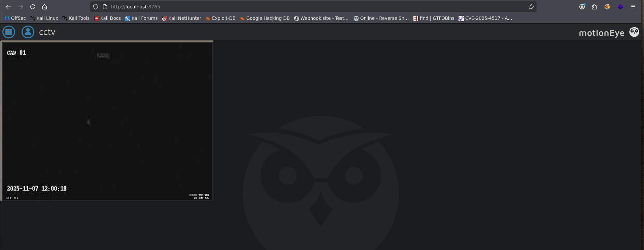Open the CVE-2025-4517 bookmark
Viewport: 644px width, 250px height.
click(x=485, y=18)
